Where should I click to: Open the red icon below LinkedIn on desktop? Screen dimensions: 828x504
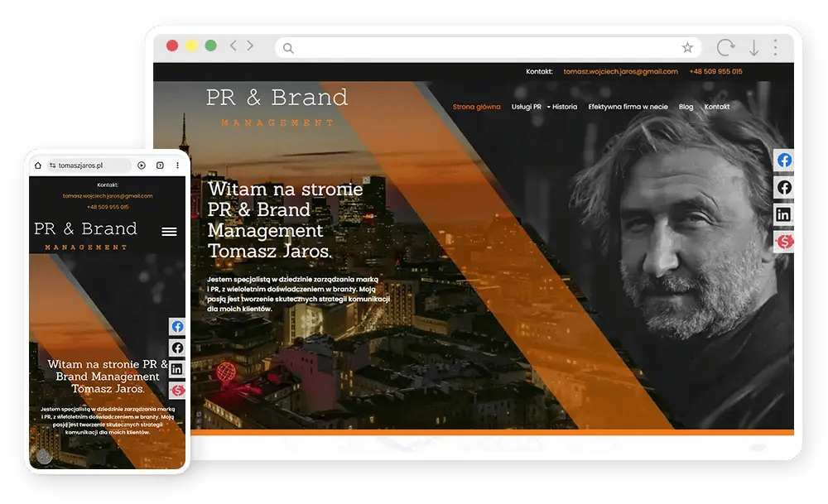pyautogui.click(x=783, y=242)
